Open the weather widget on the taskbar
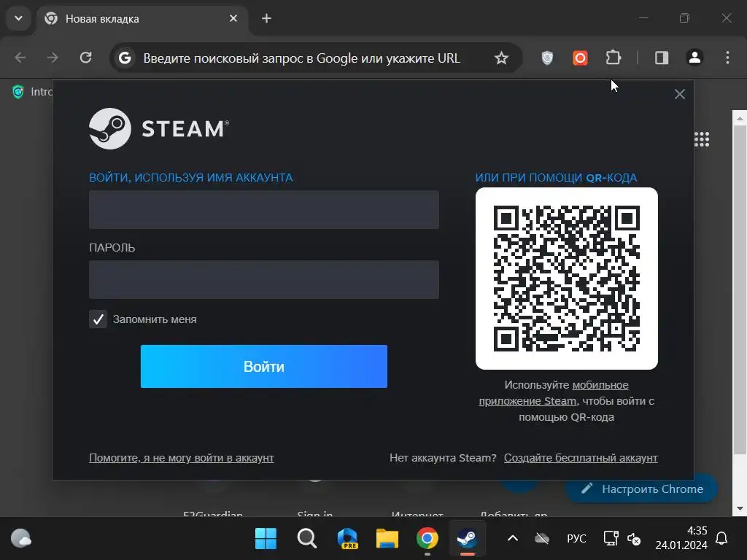The height and width of the screenshot is (560, 747). pyautogui.click(x=21, y=539)
